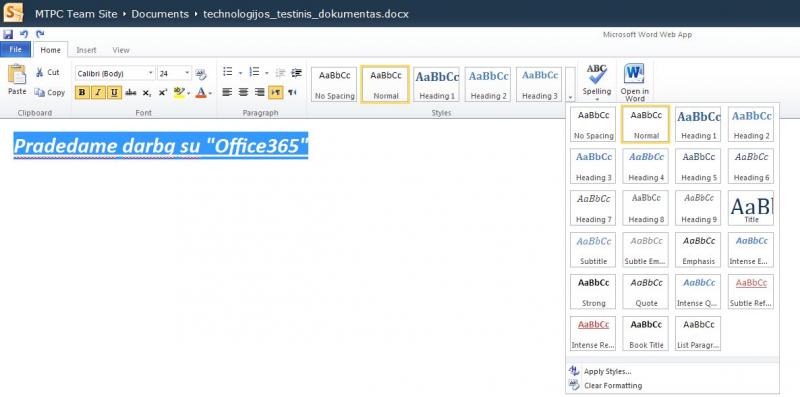Toggle bold formatting
This screenshot has width=800, height=397.
point(82,92)
